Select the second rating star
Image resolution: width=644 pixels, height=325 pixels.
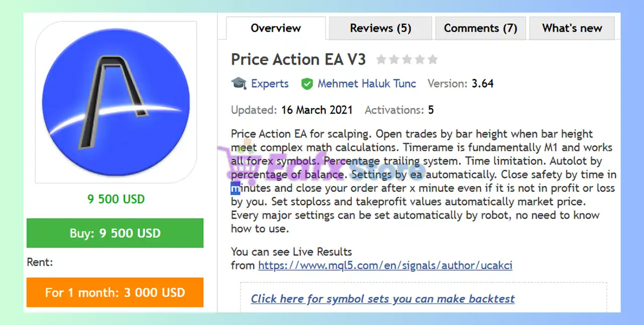[394, 60]
